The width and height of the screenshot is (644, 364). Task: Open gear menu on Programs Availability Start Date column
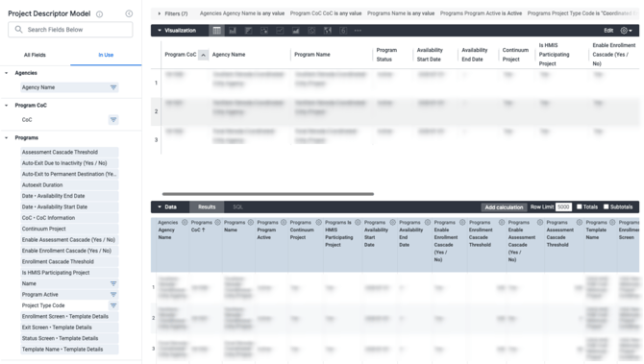(x=392, y=223)
